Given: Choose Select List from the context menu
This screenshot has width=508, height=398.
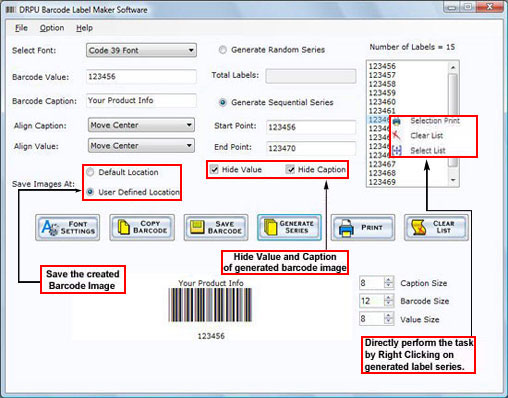Looking at the screenshot, I should 428,151.
